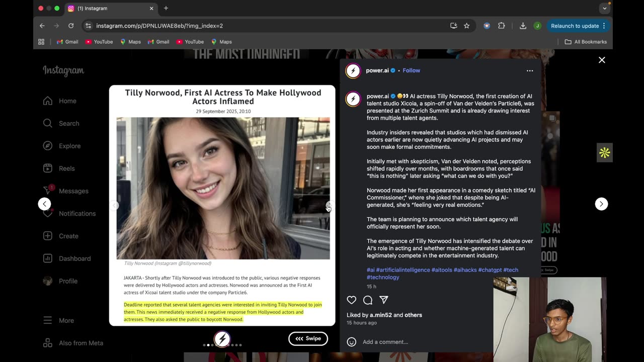Open Profile from sidebar

click(x=60, y=281)
